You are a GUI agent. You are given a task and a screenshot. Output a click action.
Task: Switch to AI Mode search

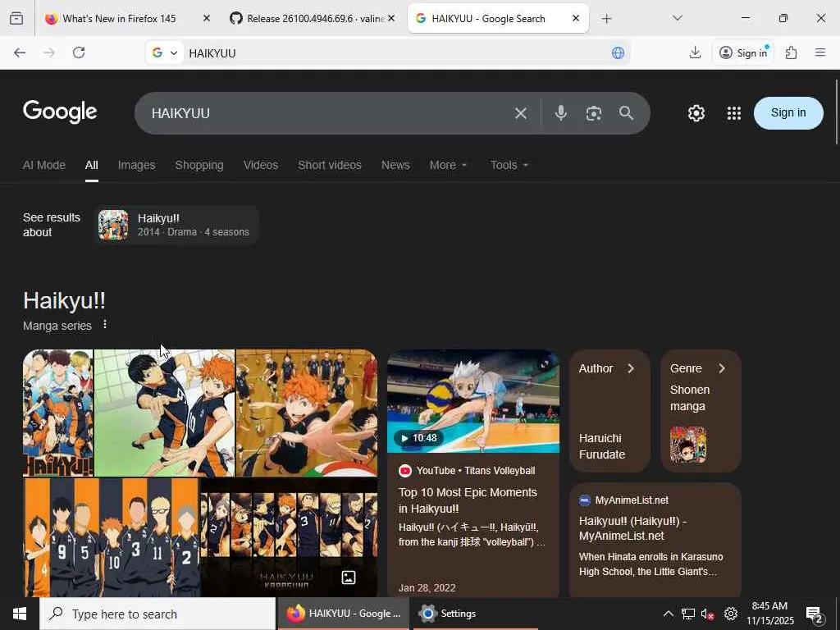(x=44, y=165)
